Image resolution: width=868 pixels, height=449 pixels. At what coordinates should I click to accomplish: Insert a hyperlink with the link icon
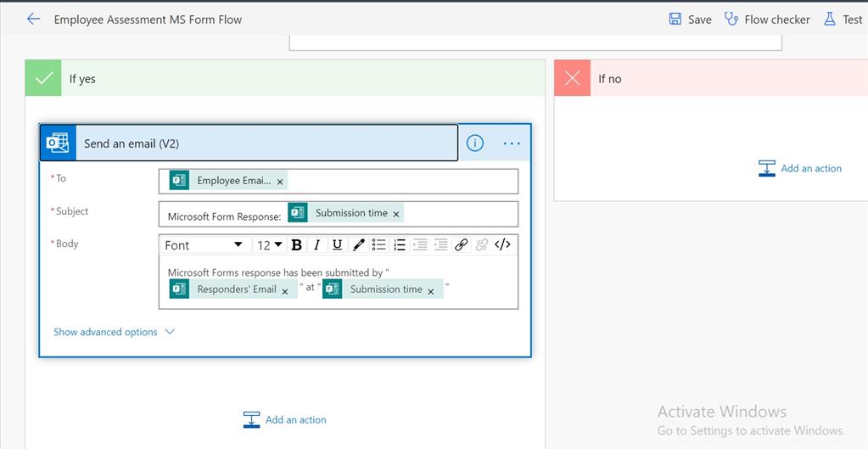[461, 244]
